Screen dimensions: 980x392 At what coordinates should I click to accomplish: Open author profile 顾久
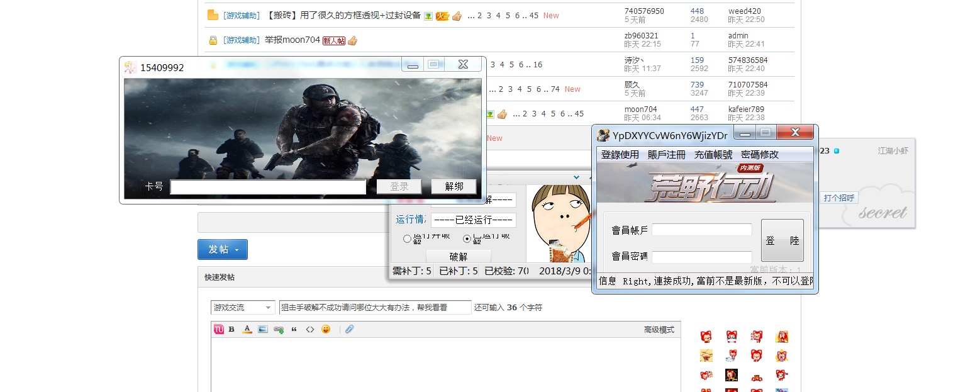tap(632, 85)
